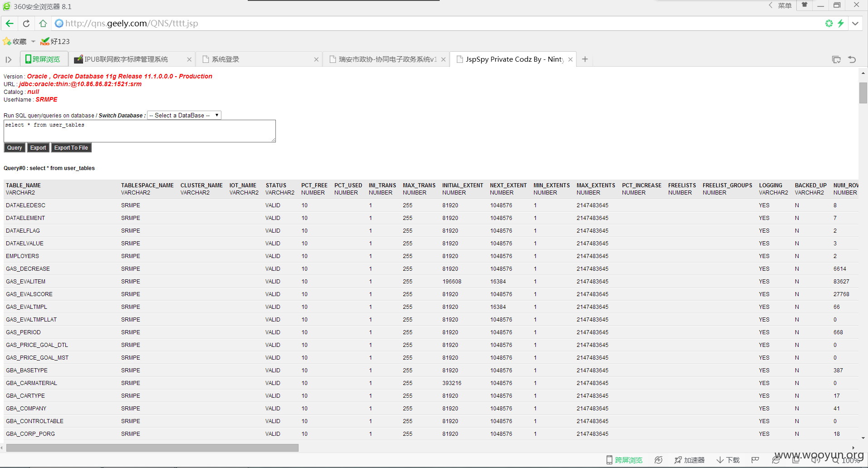Click the URL address field

pos(436,24)
